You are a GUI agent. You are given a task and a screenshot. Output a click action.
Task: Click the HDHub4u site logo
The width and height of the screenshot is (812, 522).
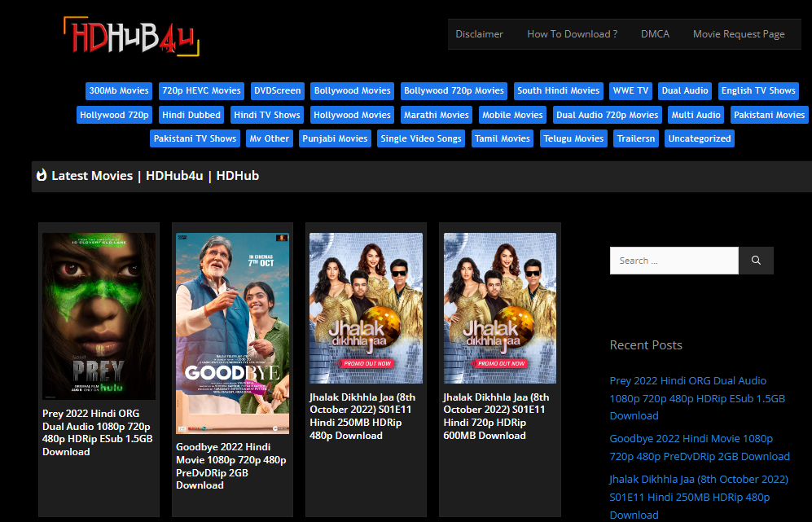[132, 36]
